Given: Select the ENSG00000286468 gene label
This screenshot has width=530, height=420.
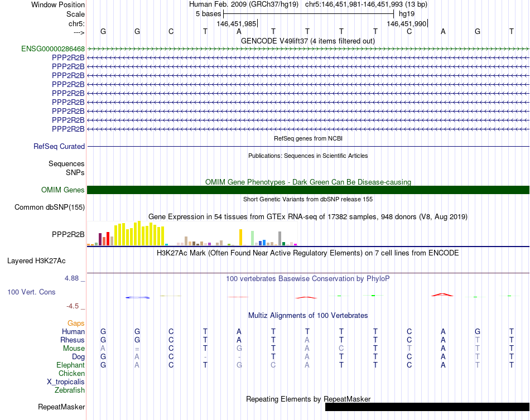Looking at the screenshot, I should (53, 49).
